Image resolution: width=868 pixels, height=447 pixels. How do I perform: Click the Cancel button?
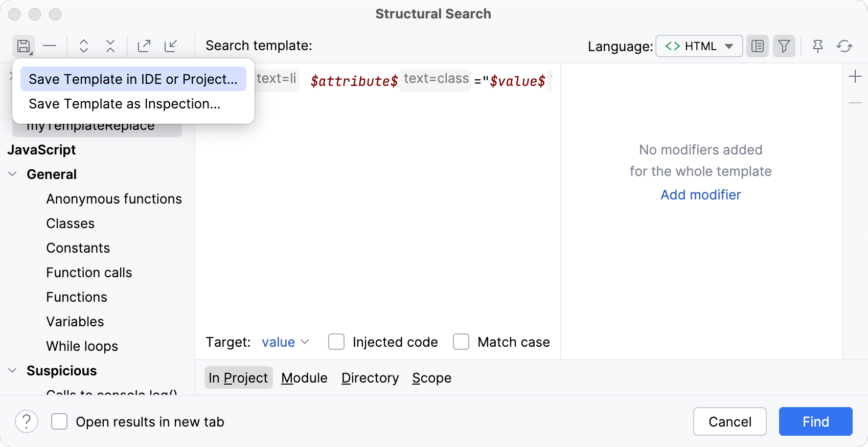(729, 421)
